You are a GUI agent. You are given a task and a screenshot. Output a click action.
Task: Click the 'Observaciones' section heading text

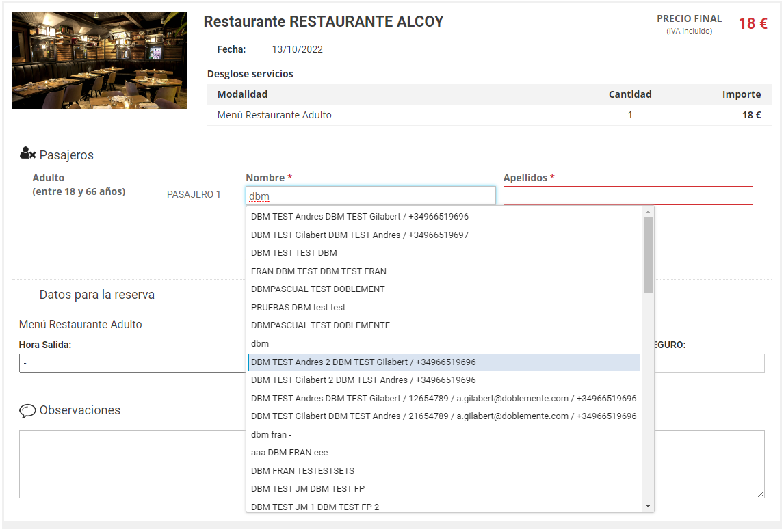tap(80, 410)
